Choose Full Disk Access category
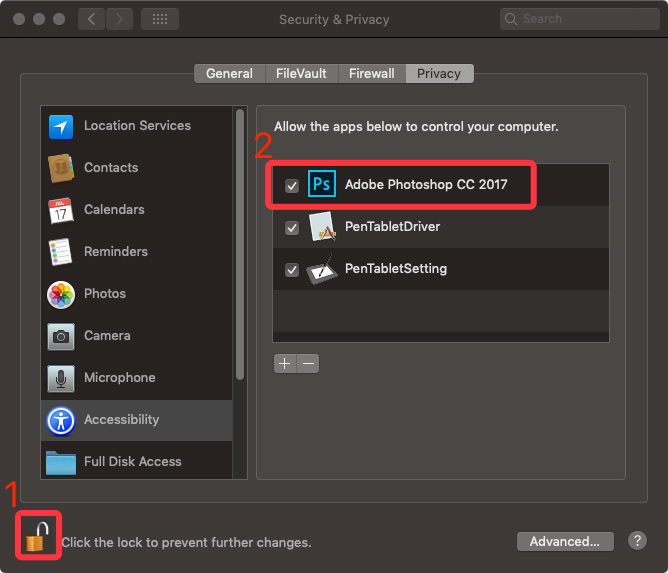The width and height of the screenshot is (668, 573). coord(137,461)
